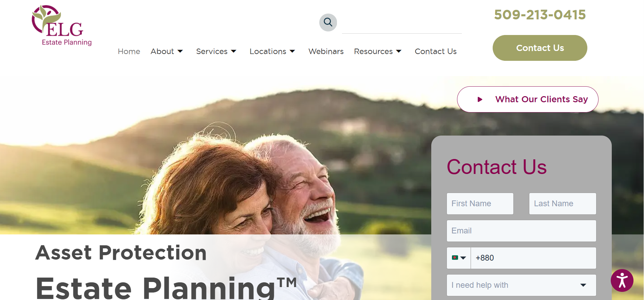Screen dimensions: 644x300
Task: Open the country flag selector in phone field
Action: 459,258
